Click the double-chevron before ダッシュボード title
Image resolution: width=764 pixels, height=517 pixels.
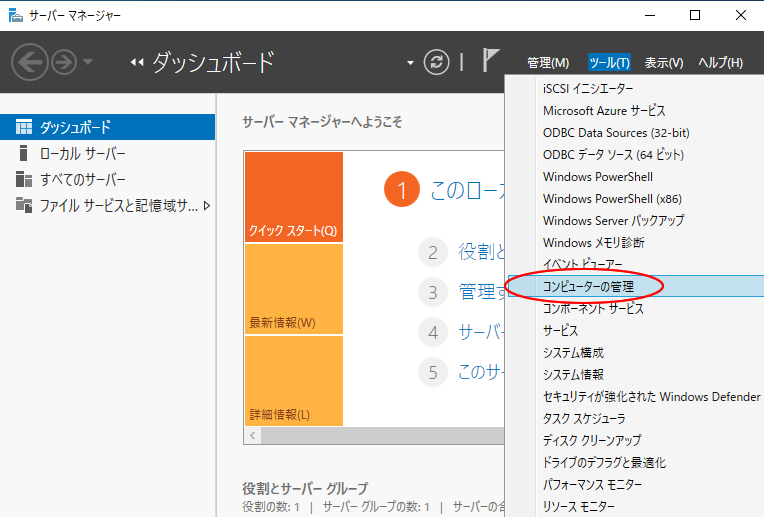click(x=137, y=62)
